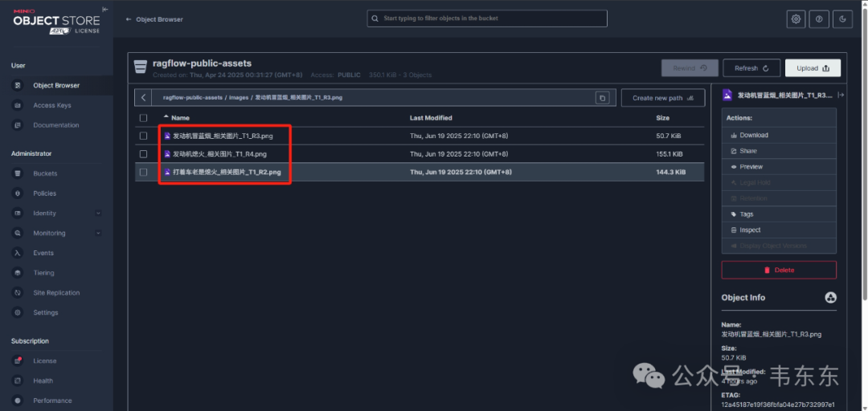The width and height of the screenshot is (868, 411).
Task: Sort by Name column arrow
Action: click(x=166, y=116)
